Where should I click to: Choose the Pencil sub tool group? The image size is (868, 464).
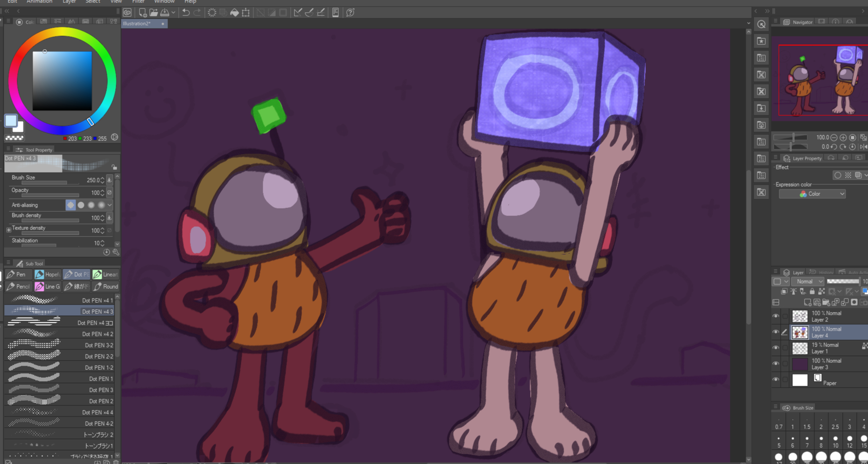[19, 286]
